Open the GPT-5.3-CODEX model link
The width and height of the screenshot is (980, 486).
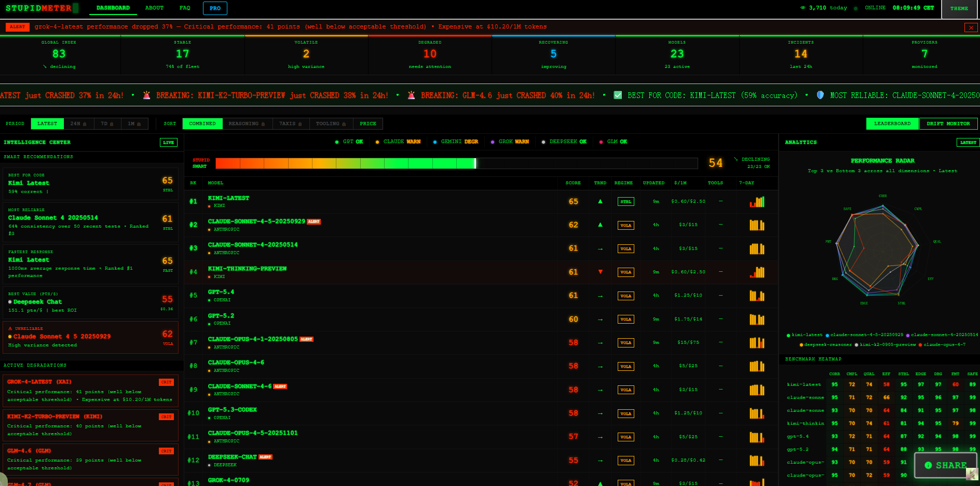(x=233, y=410)
